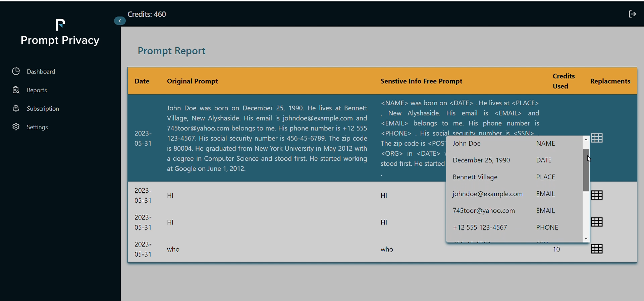
Task: Click the logout icon at top right
Action: click(x=632, y=14)
